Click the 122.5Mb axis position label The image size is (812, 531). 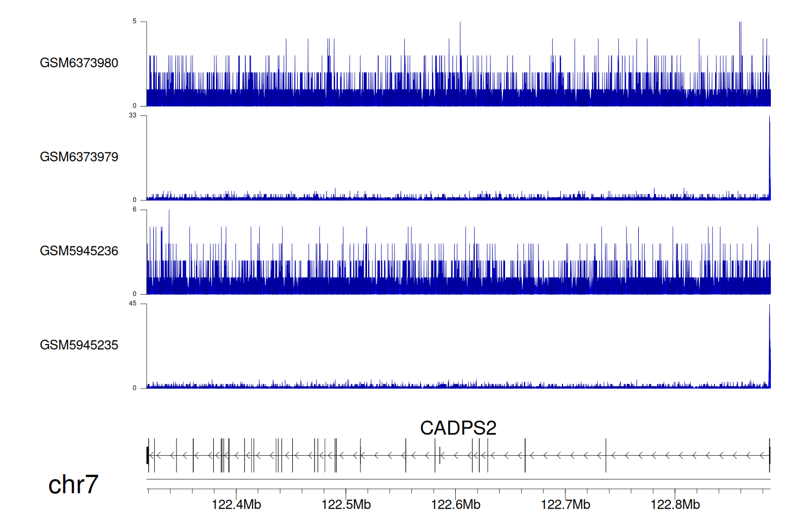346,505
